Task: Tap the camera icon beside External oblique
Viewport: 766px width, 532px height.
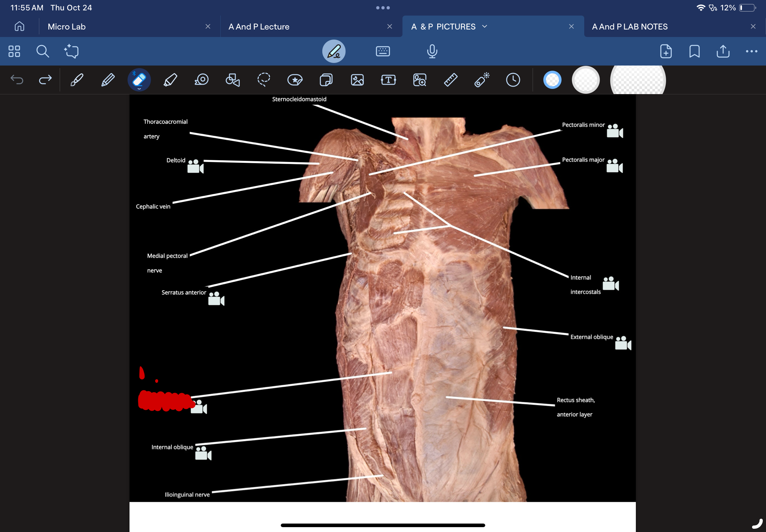Action: pyautogui.click(x=623, y=343)
